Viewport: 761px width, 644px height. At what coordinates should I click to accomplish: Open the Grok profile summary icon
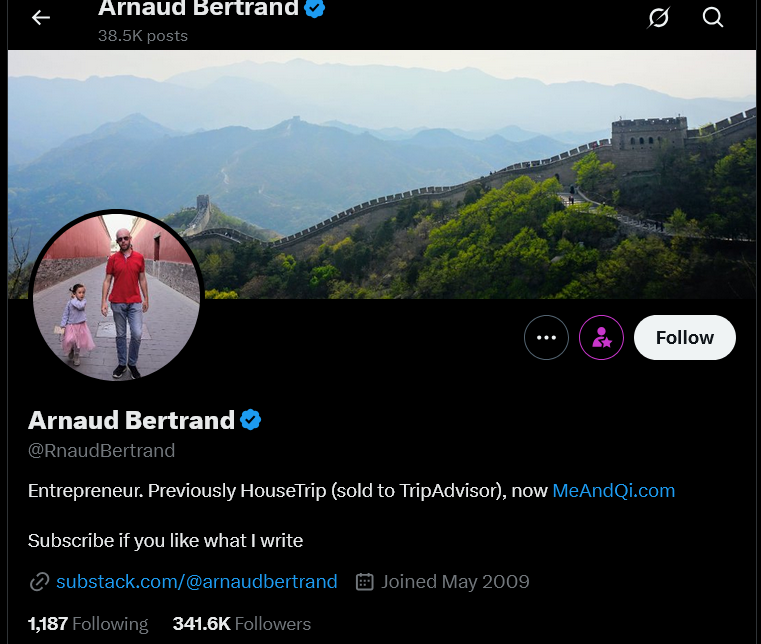658,17
